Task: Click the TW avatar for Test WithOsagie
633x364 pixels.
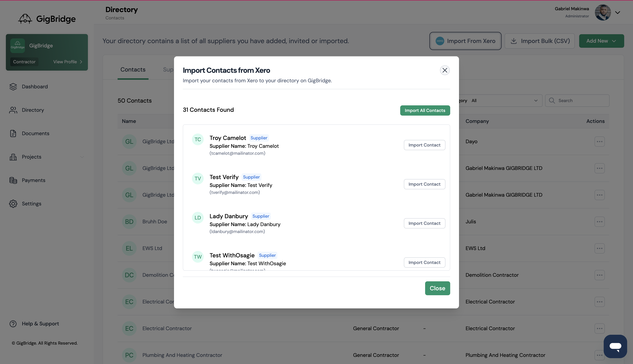Action: click(198, 257)
